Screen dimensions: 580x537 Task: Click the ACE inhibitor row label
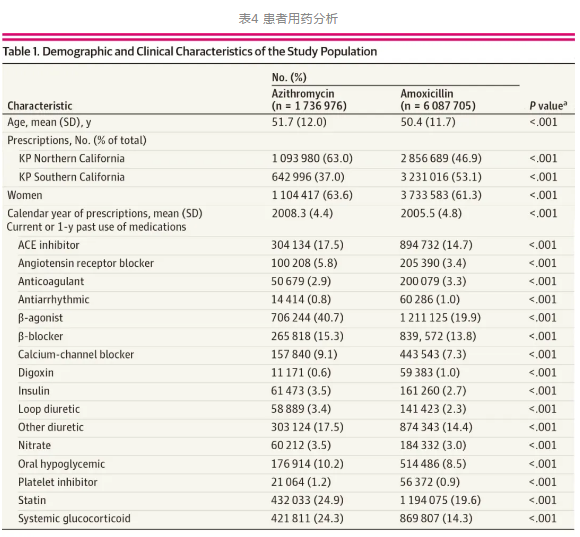pos(49,245)
